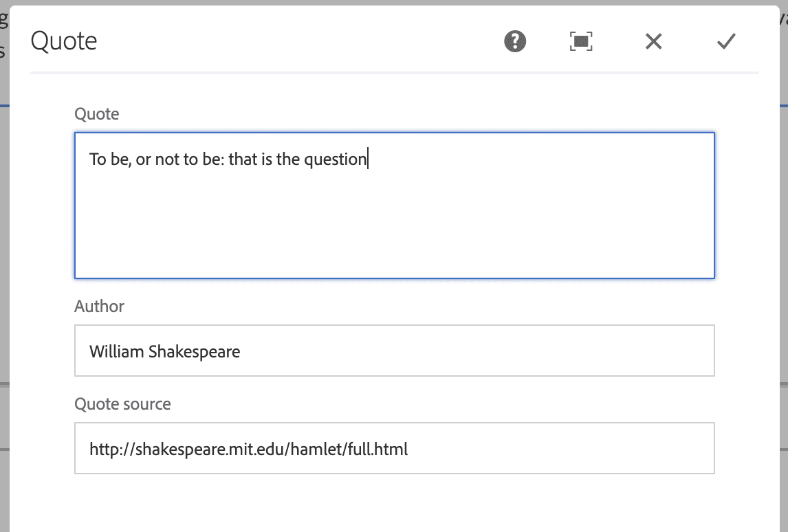Place cursor on the word Shakespeare

click(194, 352)
